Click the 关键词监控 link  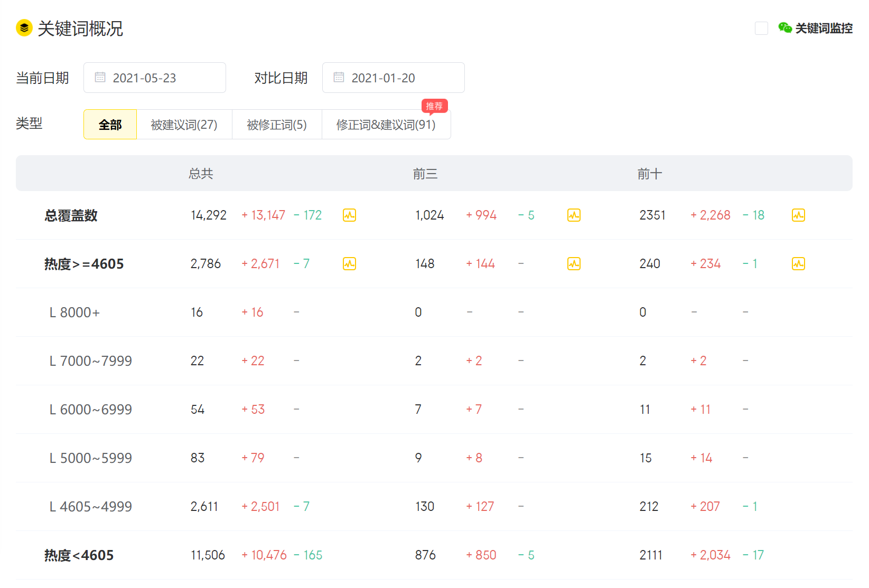click(x=824, y=27)
